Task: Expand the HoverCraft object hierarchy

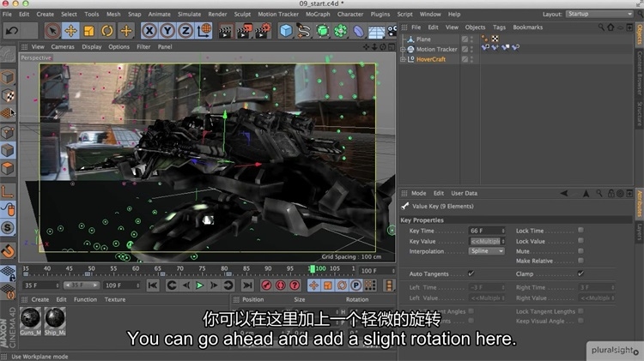Action: point(403,59)
